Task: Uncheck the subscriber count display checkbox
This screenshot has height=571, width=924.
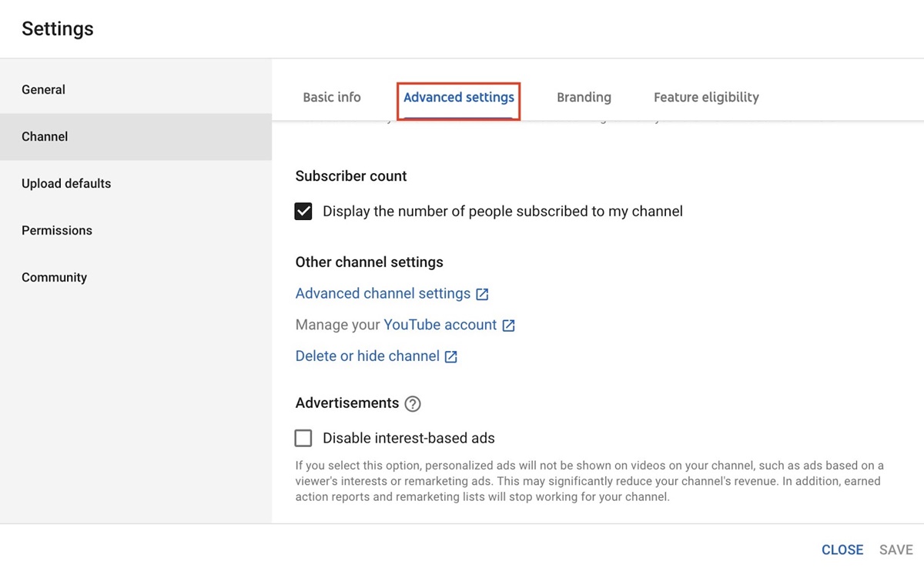Action: click(x=303, y=212)
